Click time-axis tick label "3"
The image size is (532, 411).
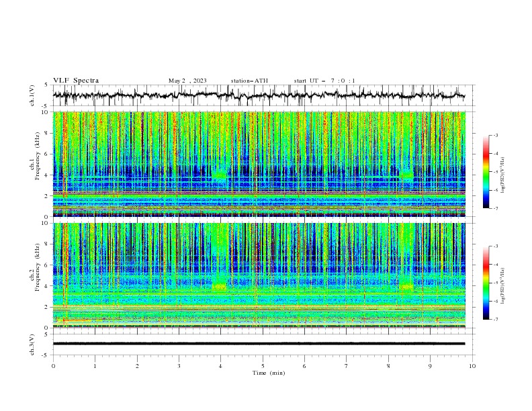[x=179, y=366]
